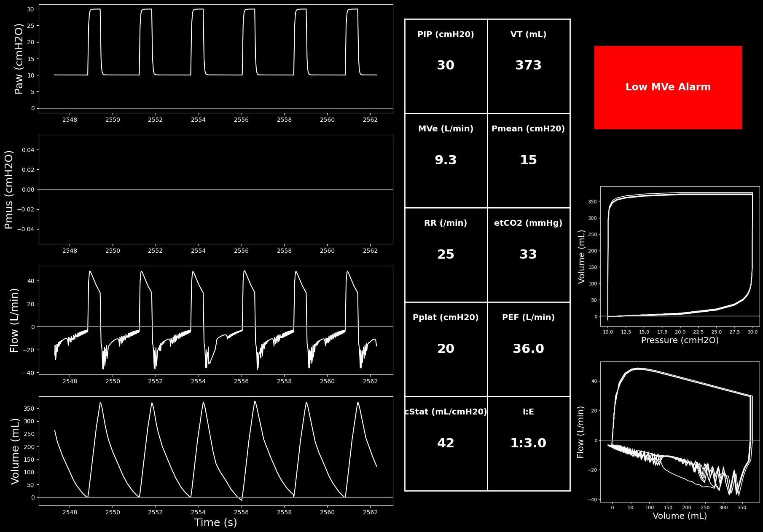Select the PIP value 30
The width and height of the screenshot is (763, 532).
(446, 65)
